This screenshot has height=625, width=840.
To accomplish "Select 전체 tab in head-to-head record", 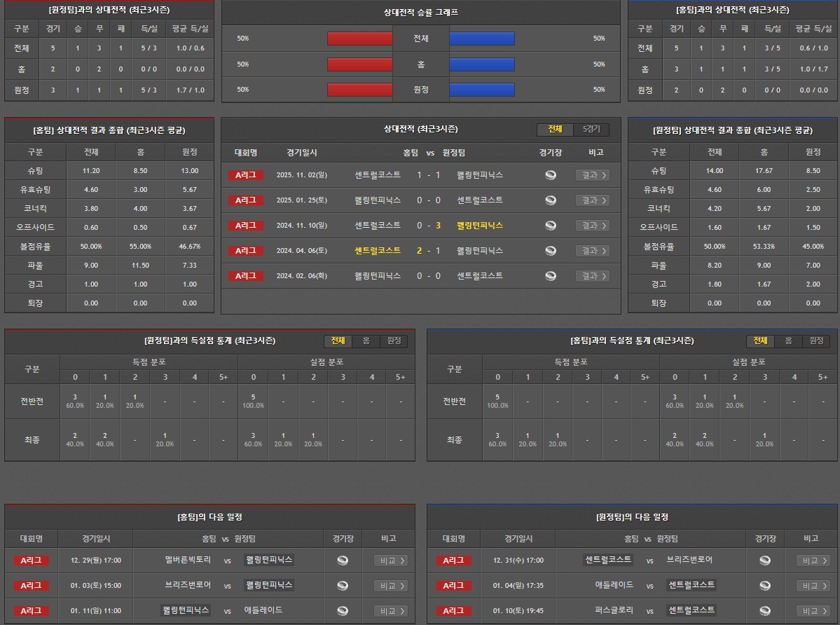I will pos(555,130).
